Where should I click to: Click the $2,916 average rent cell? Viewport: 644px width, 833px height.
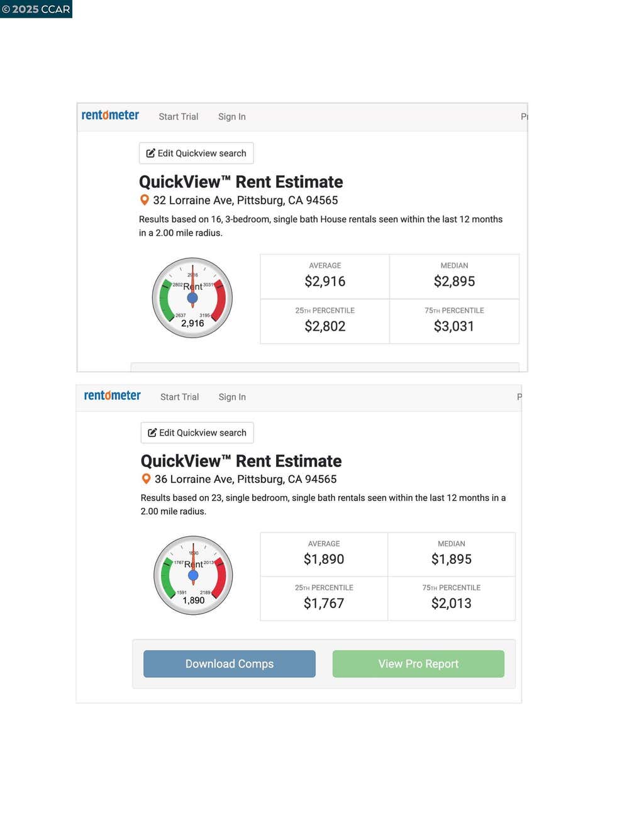click(325, 277)
